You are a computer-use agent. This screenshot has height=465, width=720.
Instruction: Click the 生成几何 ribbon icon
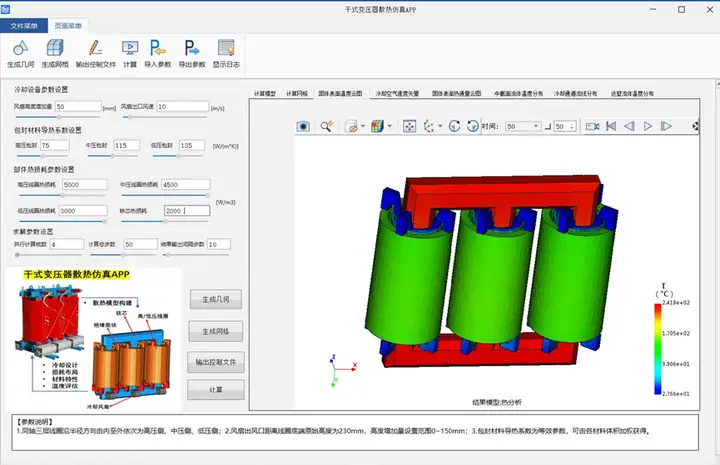pyautogui.click(x=21, y=48)
